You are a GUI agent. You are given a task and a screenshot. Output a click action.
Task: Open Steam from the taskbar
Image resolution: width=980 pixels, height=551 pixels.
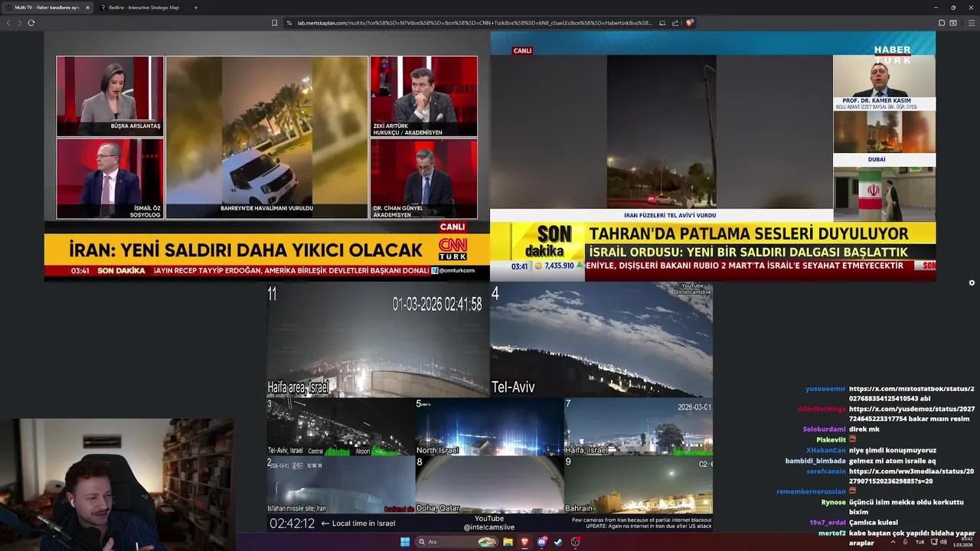(558, 542)
